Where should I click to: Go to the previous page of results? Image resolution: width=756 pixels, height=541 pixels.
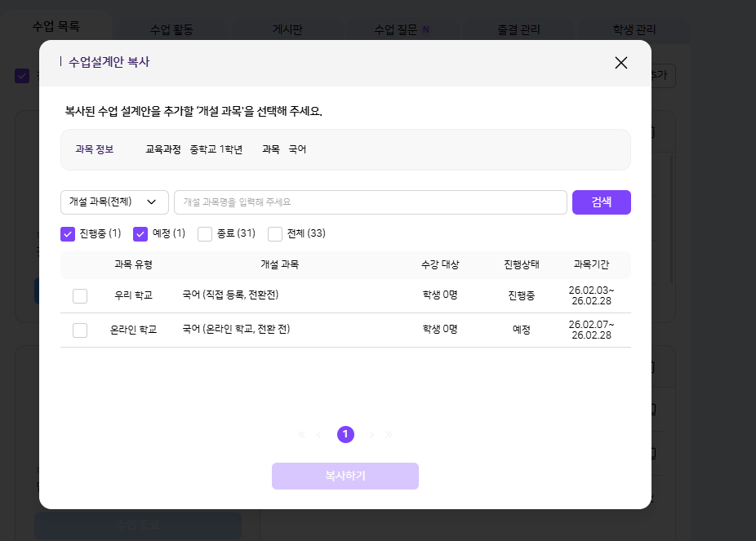click(318, 434)
